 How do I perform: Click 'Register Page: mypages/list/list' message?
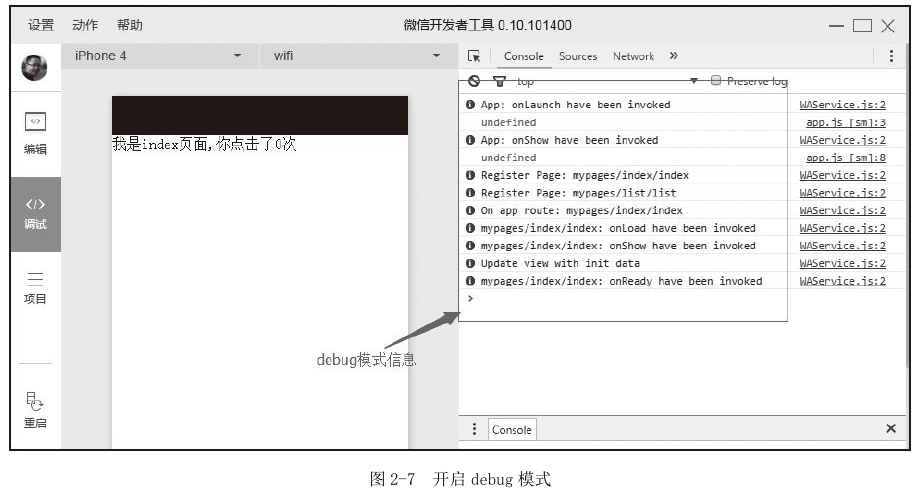(578, 192)
